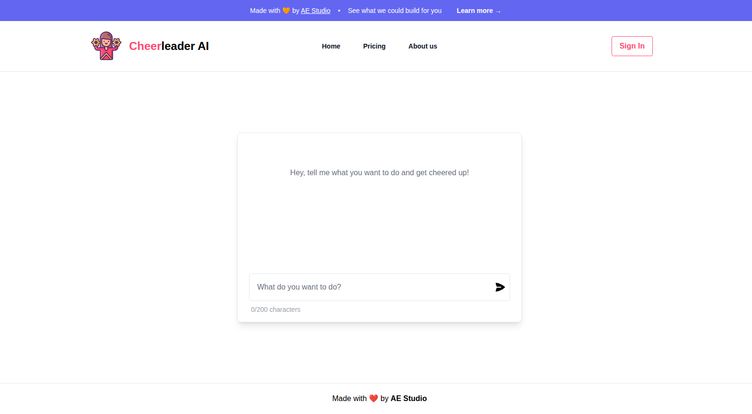Click the cheerleader mascot logo
Image resolution: width=752 pixels, height=414 pixels.
coord(105,46)
